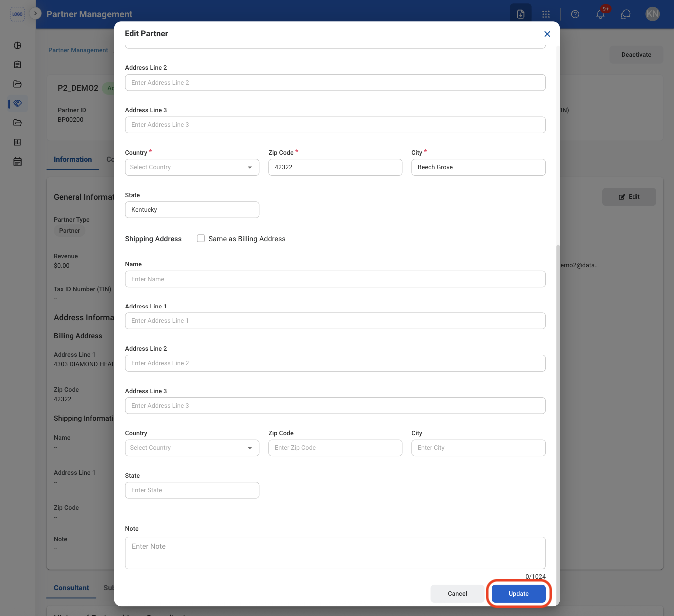Open the Partner Management breadcrumb link

tap(78, 50)
